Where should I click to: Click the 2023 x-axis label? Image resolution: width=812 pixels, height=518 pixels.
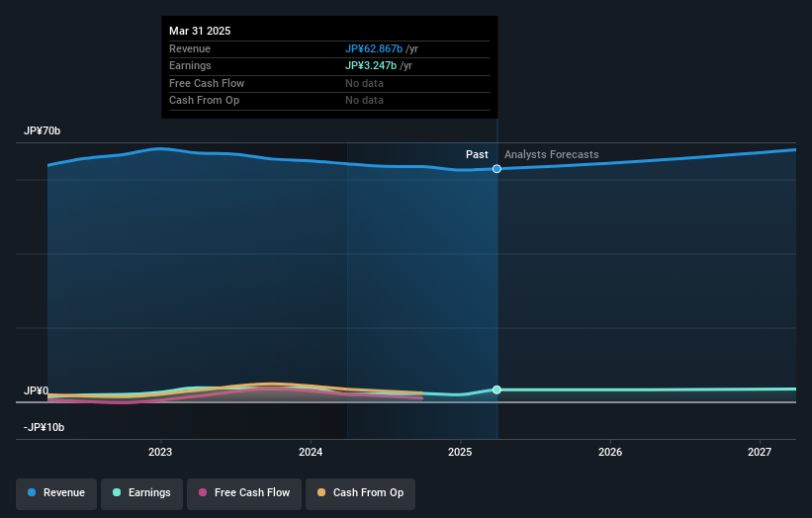coord(160,452)
